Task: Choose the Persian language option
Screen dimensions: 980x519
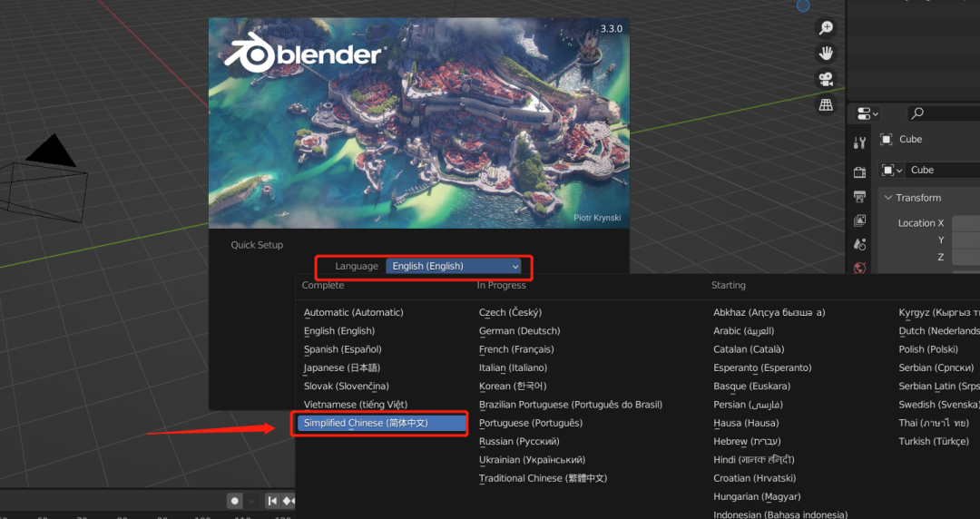Action: [x=748, y=405]
